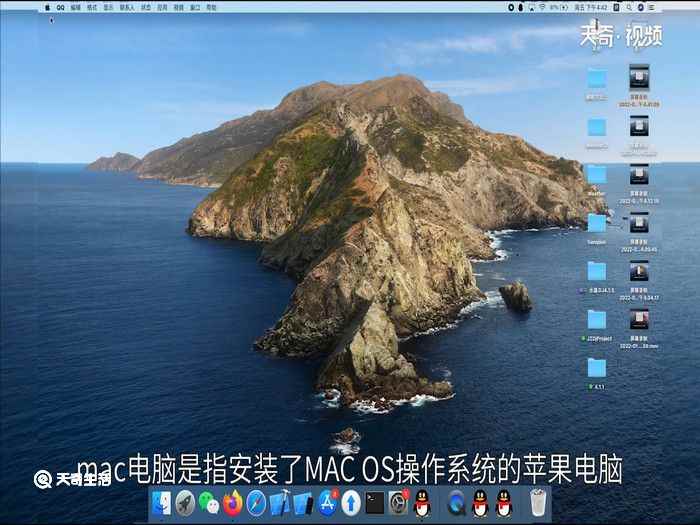The width and height of the screenshot is (700, 525).
Task: Open Finder from the Dock
Action: click(161, 503)
